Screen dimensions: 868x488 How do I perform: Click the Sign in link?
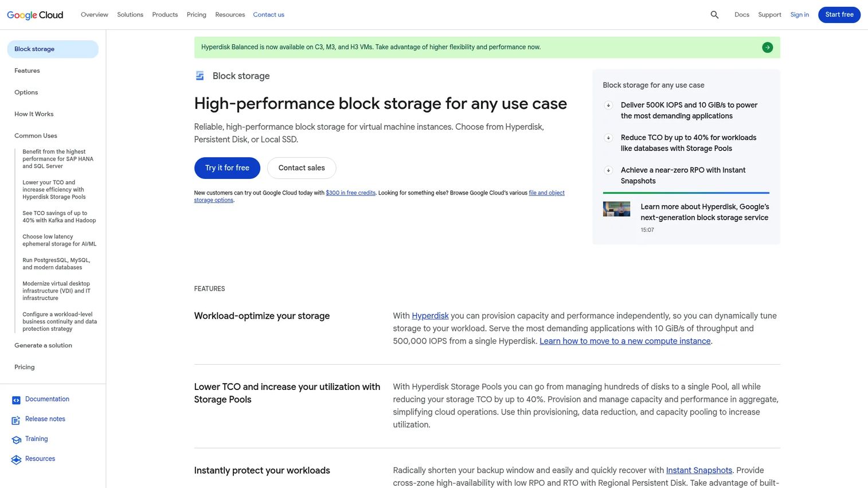pyautogui.click(x=800, y=15)
